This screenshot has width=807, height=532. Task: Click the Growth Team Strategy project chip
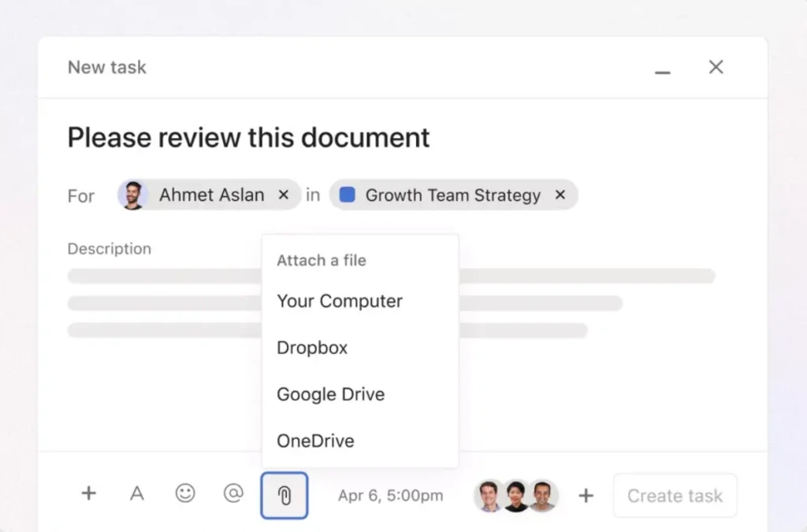pyautogui.click(x=453, y=195)
